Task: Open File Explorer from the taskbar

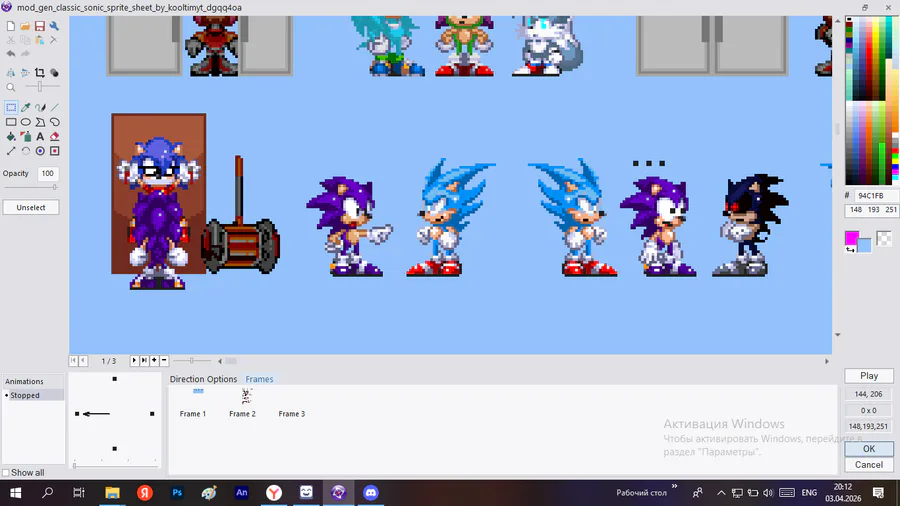Action: pos(112,493)
